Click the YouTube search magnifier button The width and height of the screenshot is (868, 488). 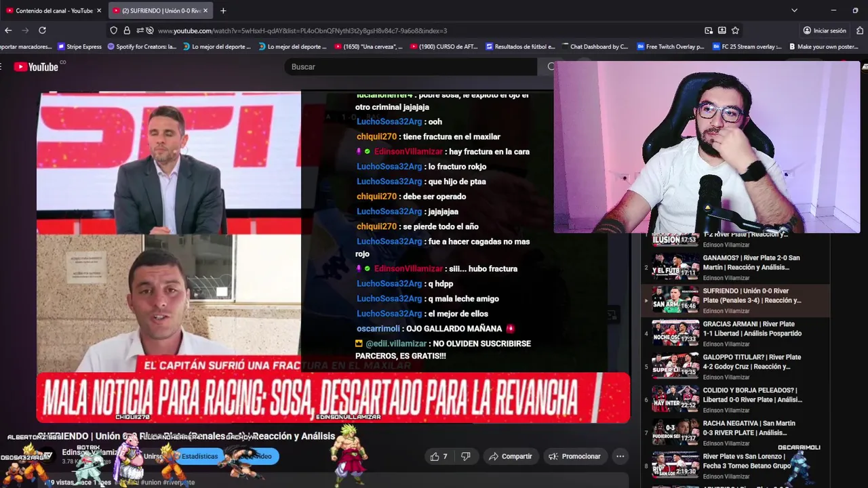pos(549,66)
